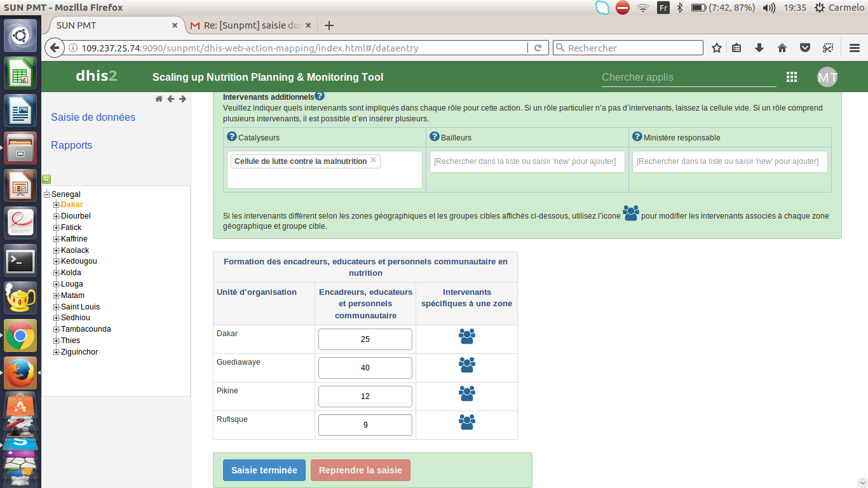Select Sedhiou in the org unit tree
868x488 pixels.
[76, 318]
